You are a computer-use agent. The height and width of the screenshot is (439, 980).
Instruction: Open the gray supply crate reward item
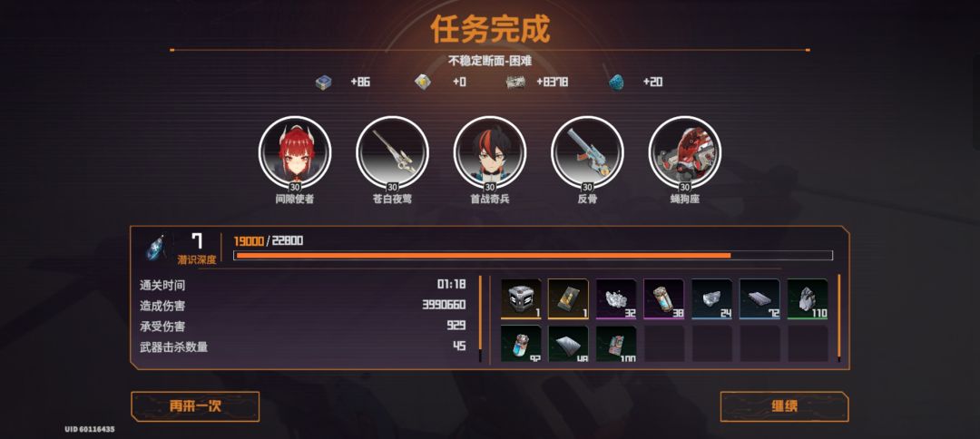click(x=521, y=299)
